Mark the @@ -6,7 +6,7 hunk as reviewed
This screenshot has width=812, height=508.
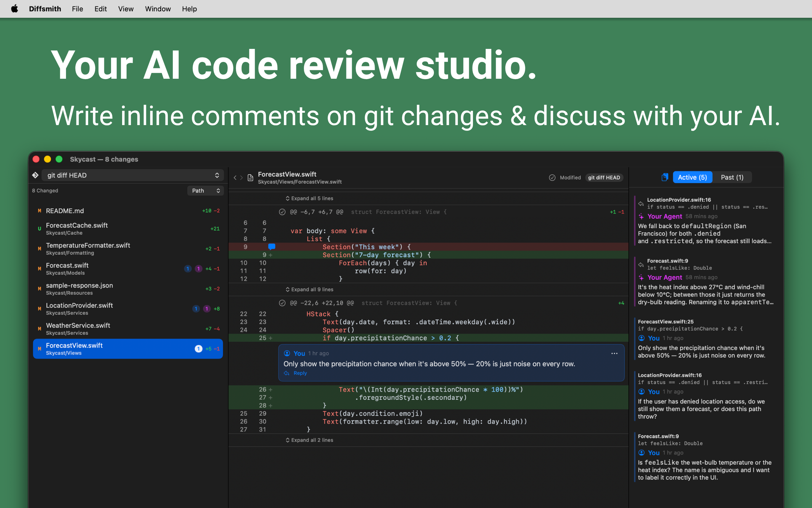(282, 212)
